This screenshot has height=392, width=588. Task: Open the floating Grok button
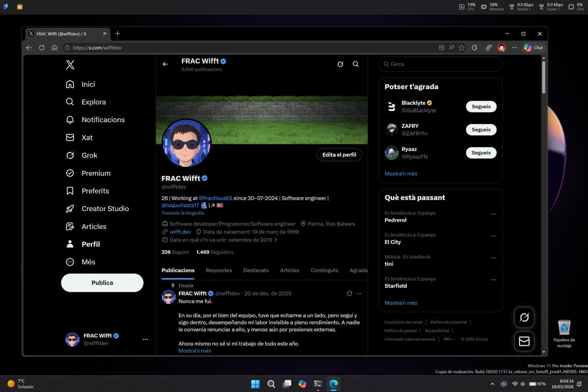pos(524,318)
